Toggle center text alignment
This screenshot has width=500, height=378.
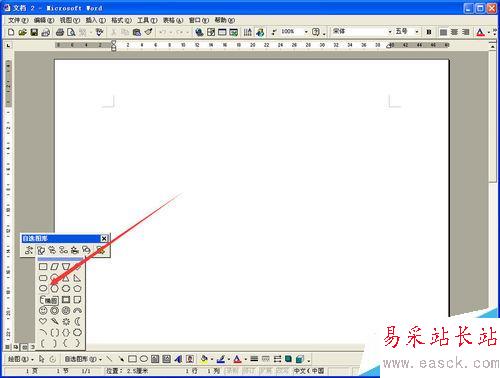[454, 32]
